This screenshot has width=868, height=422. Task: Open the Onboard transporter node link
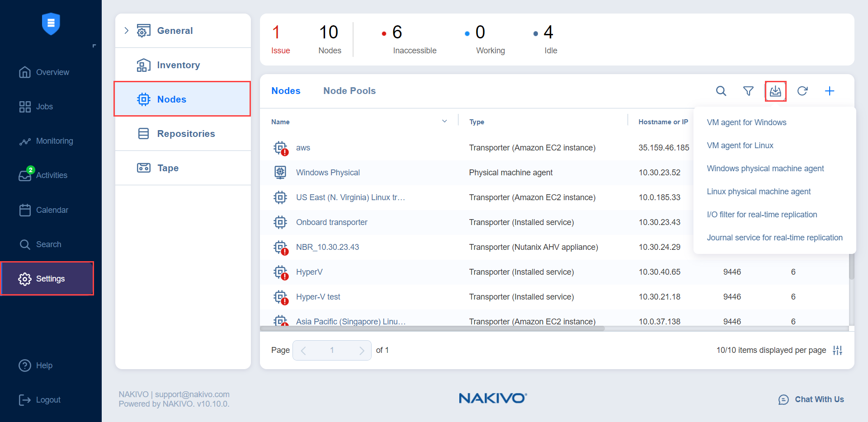click(331, 222)
